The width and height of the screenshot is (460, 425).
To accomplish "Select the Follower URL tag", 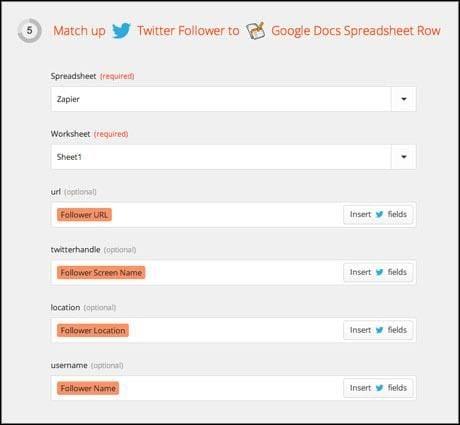I will click(84, 215).
